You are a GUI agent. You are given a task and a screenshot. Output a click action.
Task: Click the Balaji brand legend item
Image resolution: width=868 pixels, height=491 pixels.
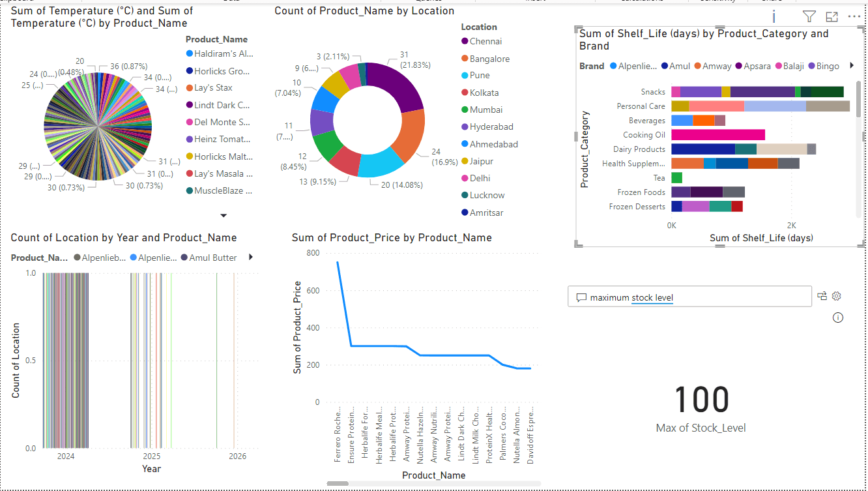789,66
